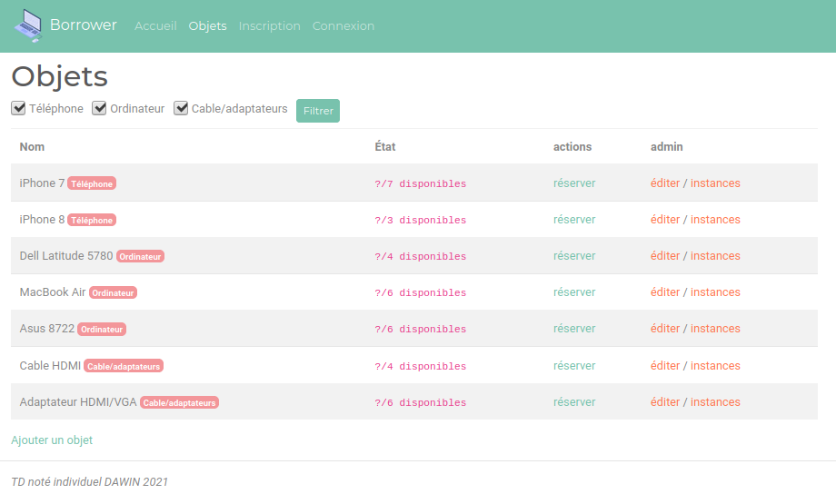
Task: Edit the Cable HDMI object
Action: [x=664, y=366]
